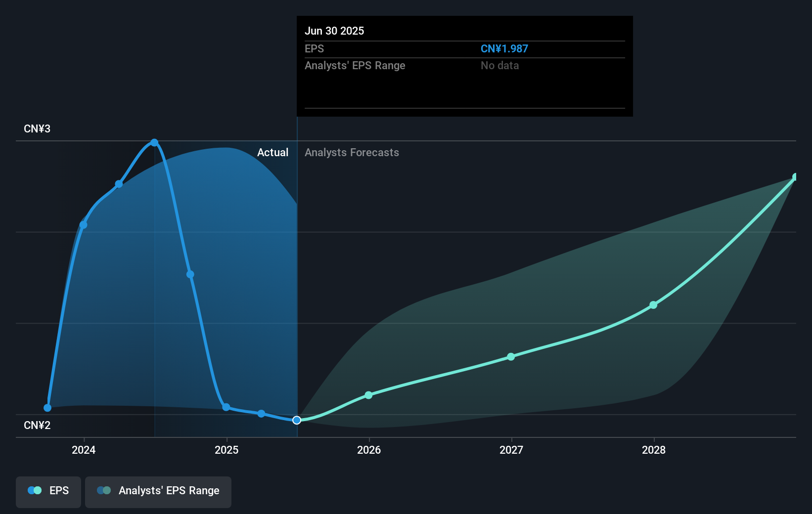Select the 2027 forecast EPS marker
The image size is (812, 514).
pyautogui.click(x=511, y=357)
